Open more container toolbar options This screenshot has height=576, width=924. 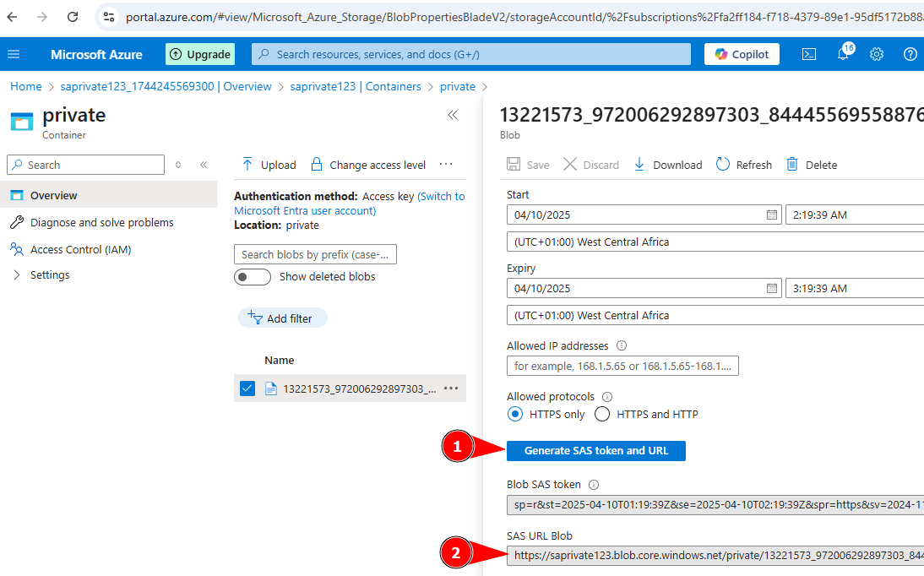(x=446, y=164)
